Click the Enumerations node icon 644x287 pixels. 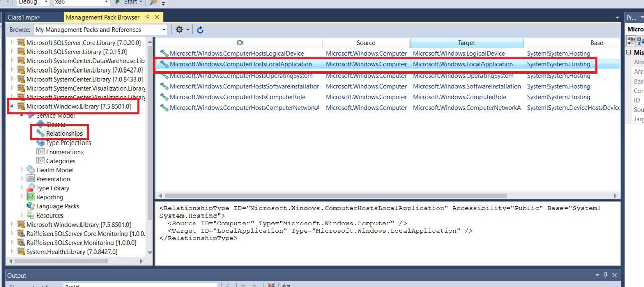pos(40,152)
